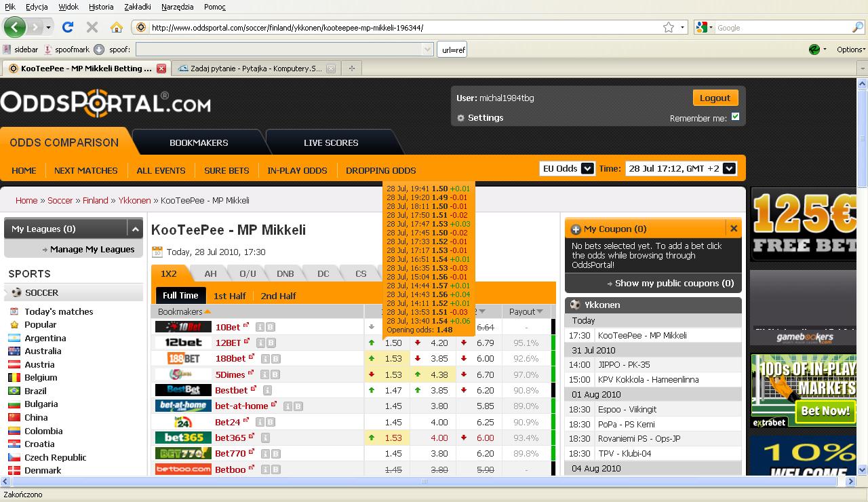Open back/forward history dropdown arrow
Image resolution: width=868 pixels, height=502 pixels.
[x=48, y=27]
